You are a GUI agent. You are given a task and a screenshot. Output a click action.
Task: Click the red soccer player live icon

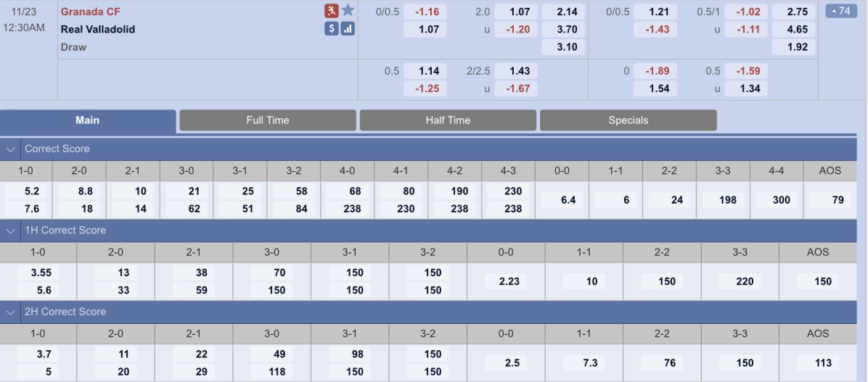click(331, 10)
